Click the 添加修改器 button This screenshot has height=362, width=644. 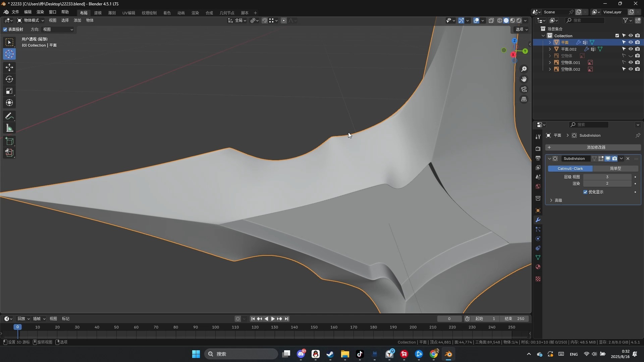[x=596, y=147]
